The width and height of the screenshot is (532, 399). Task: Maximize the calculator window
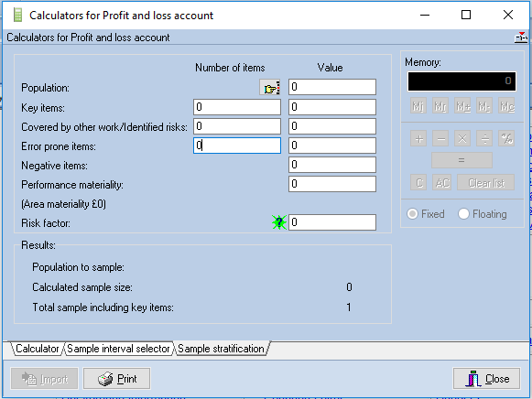point(466,15)
